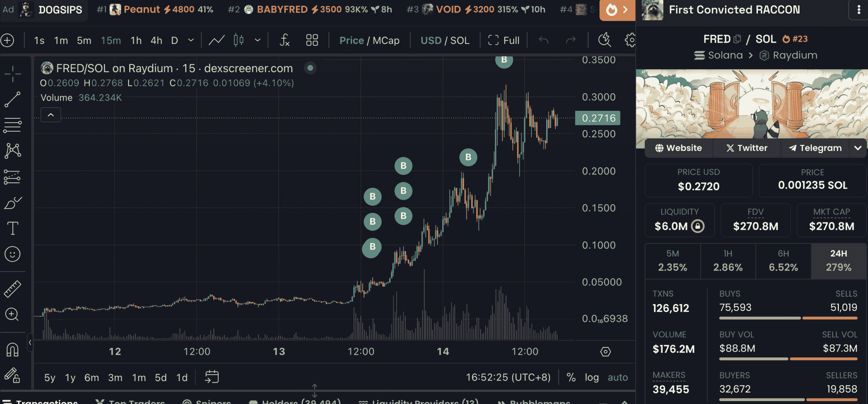The height and width of the screenshot is (404, 868).
Task: Open the token page options menu
Action: click(859, 10)
